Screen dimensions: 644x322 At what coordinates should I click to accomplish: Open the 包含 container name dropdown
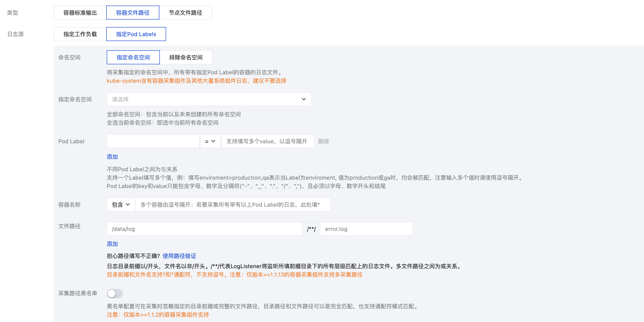tap(121, 205)
